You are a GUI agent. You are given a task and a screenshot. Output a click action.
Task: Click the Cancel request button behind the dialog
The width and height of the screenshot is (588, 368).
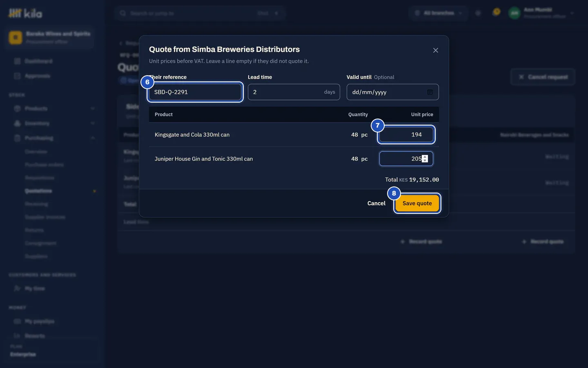pyautogui.click(x=543, y=77)
